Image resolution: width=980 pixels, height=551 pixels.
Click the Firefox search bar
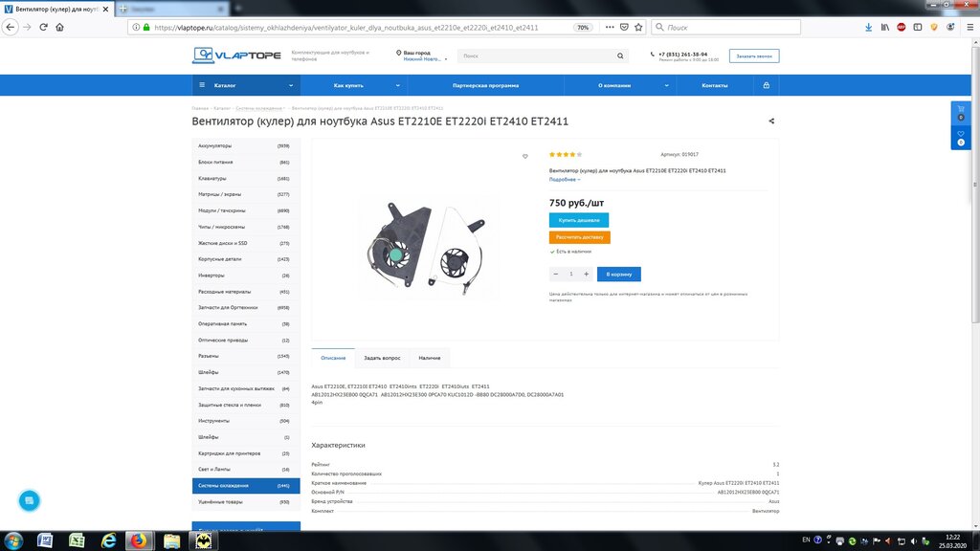coord(725,28)
